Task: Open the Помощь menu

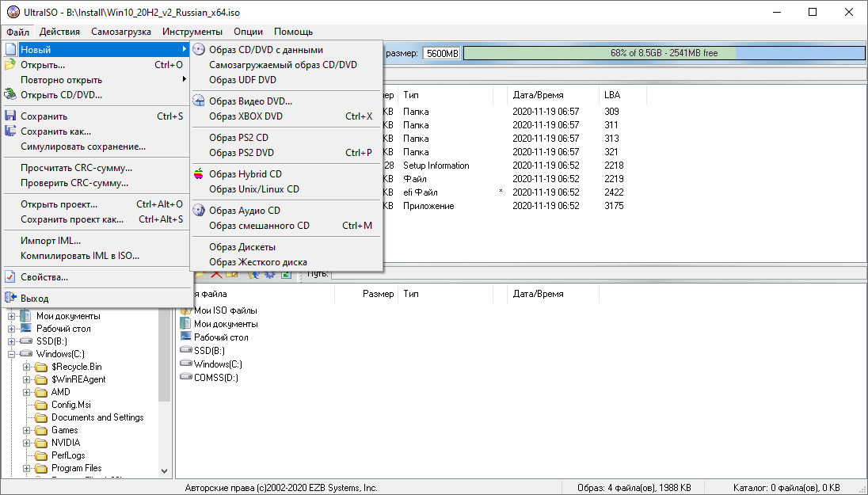Action: click(x=293, y=32)
